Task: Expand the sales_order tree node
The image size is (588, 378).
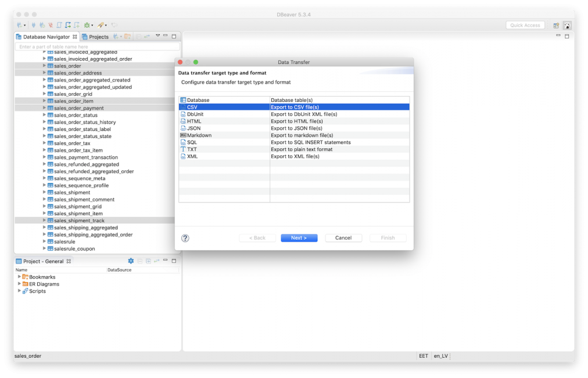Action: tap(44, 66)
